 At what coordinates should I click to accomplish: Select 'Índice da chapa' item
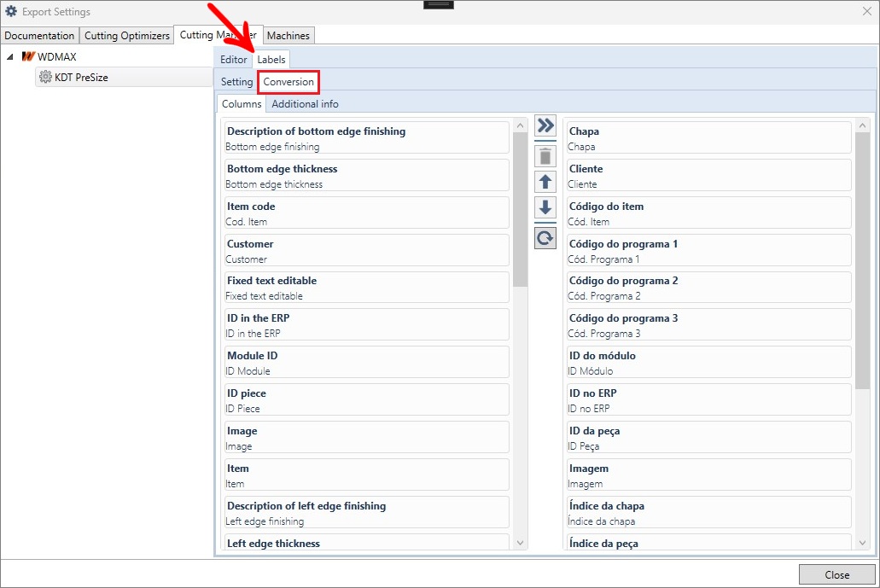point(708,513)
